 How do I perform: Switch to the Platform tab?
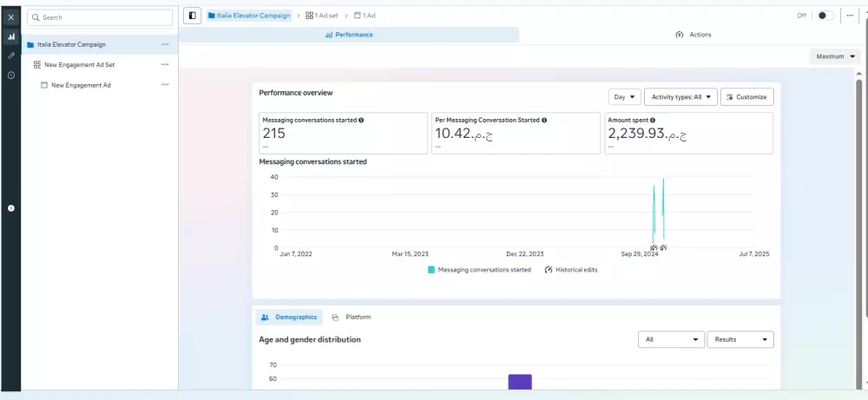(351, 318)
